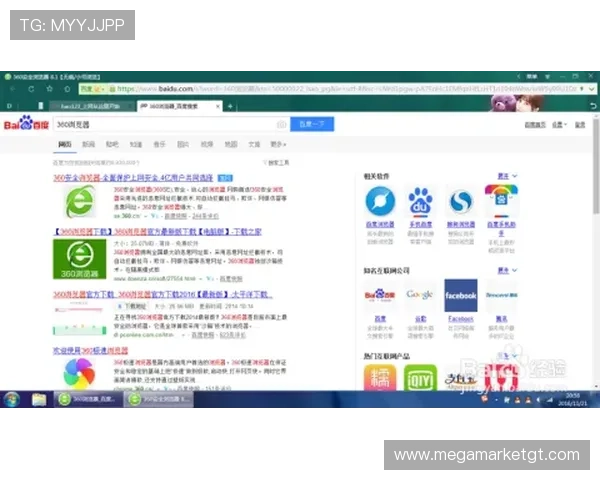Viewport: 600px width, 480px height.
Task: Click the Facebook text link under its logo
Action: [x=461, y=319]
